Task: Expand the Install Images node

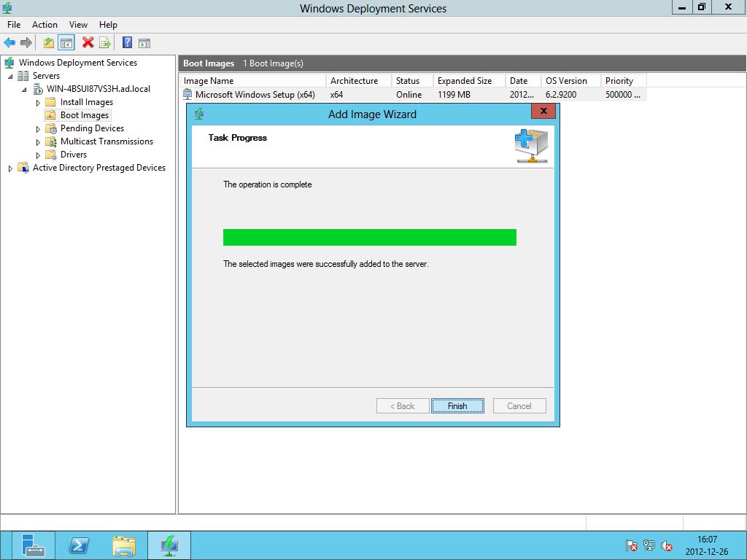Action: (x=38, y=102)
